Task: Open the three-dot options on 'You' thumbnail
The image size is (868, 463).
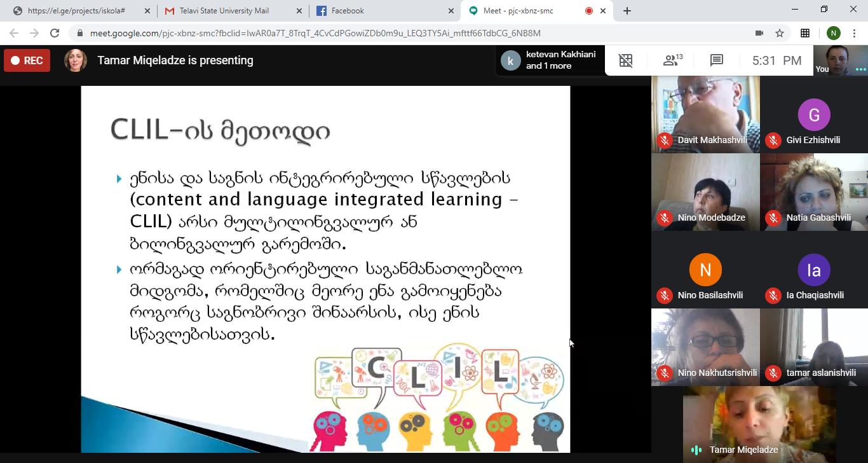Action: click(860, 69)
